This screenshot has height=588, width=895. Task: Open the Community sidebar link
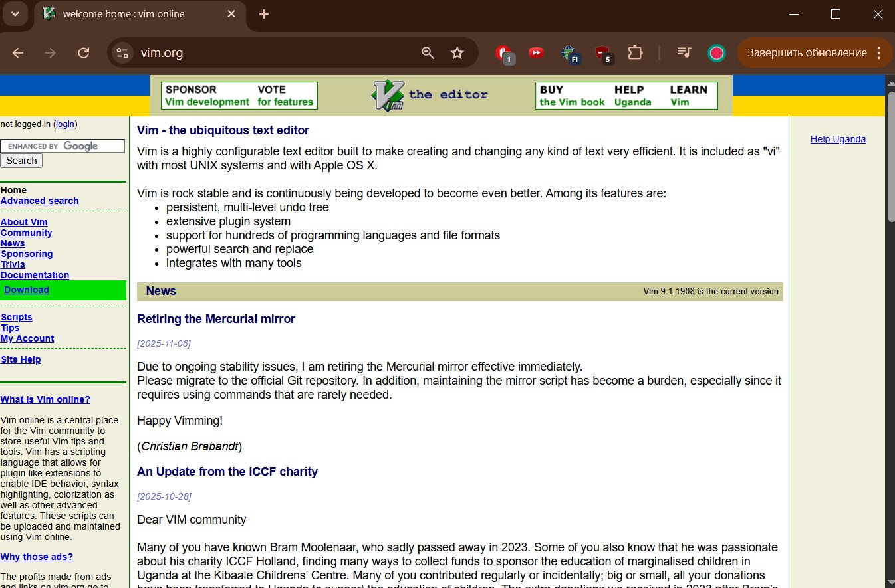(27, 233)
